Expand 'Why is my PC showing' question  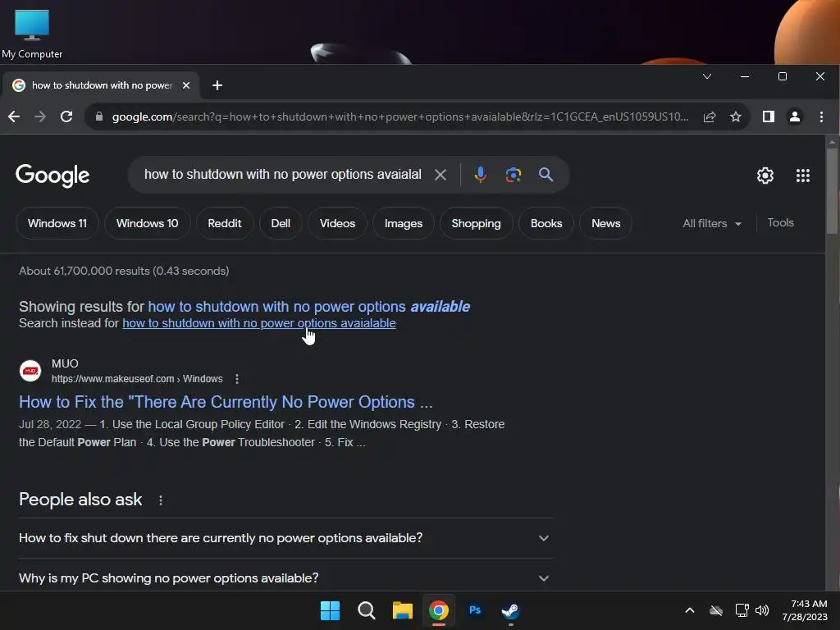285,578
